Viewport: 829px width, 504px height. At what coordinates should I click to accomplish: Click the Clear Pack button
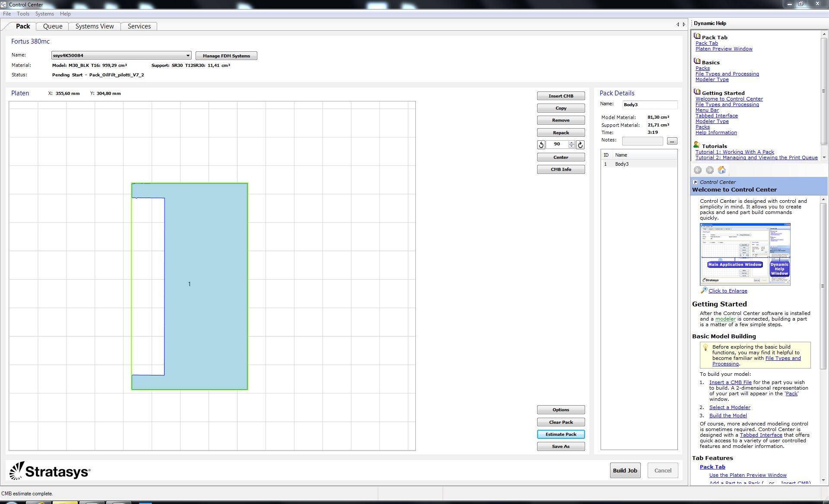561,422
